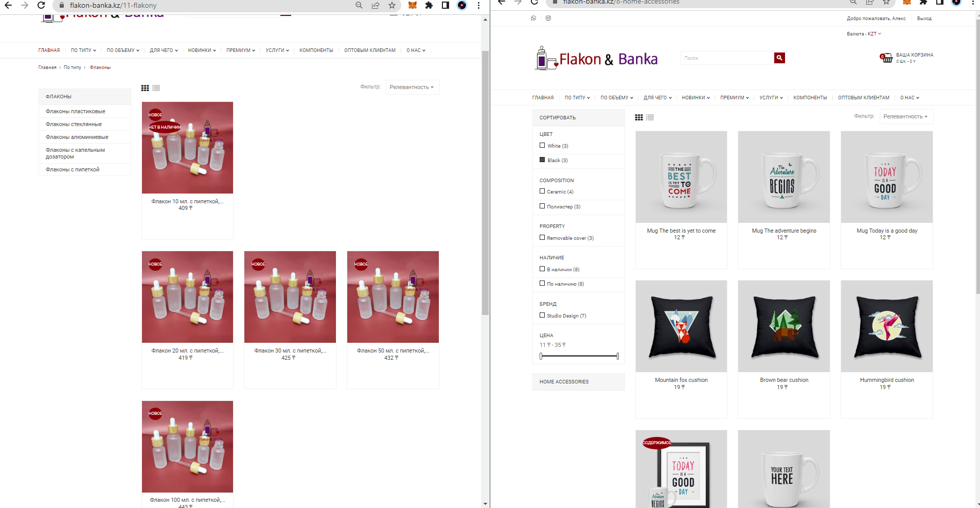The height and width of the screenshot is (508, 980).
Task: Click the scroll-up arrow in the left window
Action: [485, 20]
